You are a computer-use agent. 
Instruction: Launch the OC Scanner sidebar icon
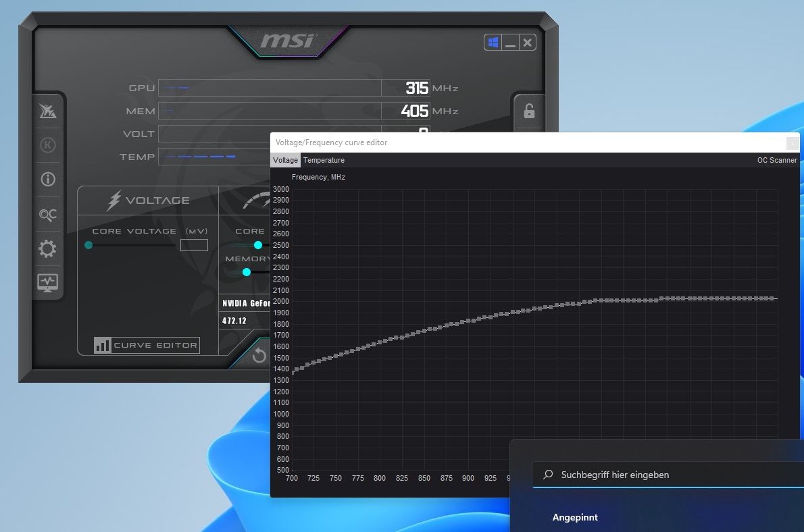[48, 215]
